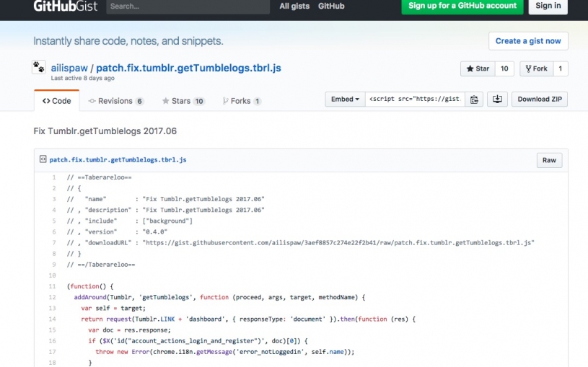
Task: Switch to the Code tab
Action: click(56, 101)
